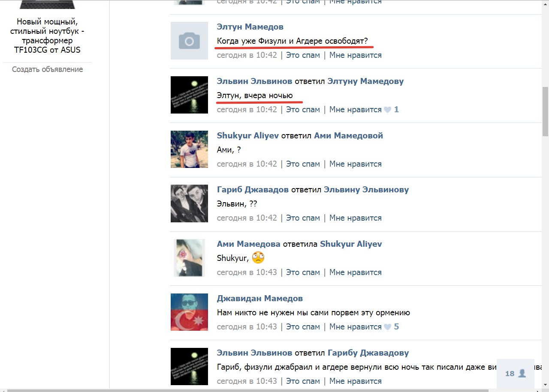Click Джавидан Мамедов's flag avatar
The width and height of the screenshot is (549, 392).
pos(189,312)
